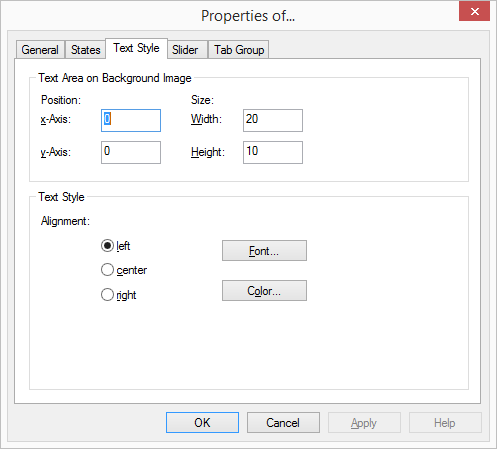Click the Width size field
Screen dimensions: 497x449
click(273, 120)
